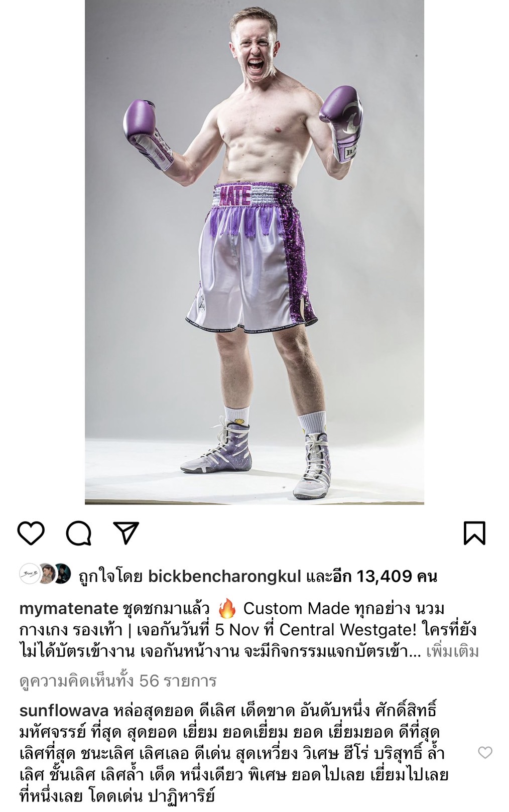Tap the sunflowava comment text
Screen dimensions: 509x812
point(234,753)
